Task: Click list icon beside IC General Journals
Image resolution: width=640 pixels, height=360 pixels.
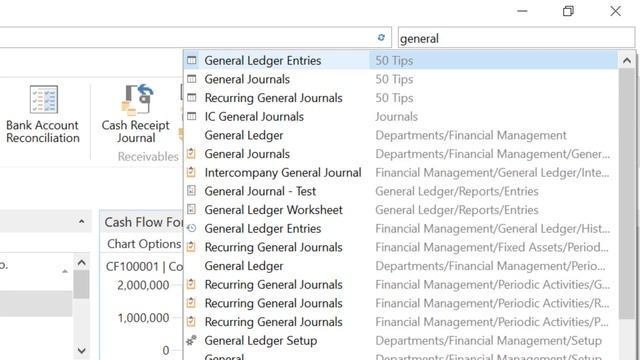Action: [x=191, y=117]
